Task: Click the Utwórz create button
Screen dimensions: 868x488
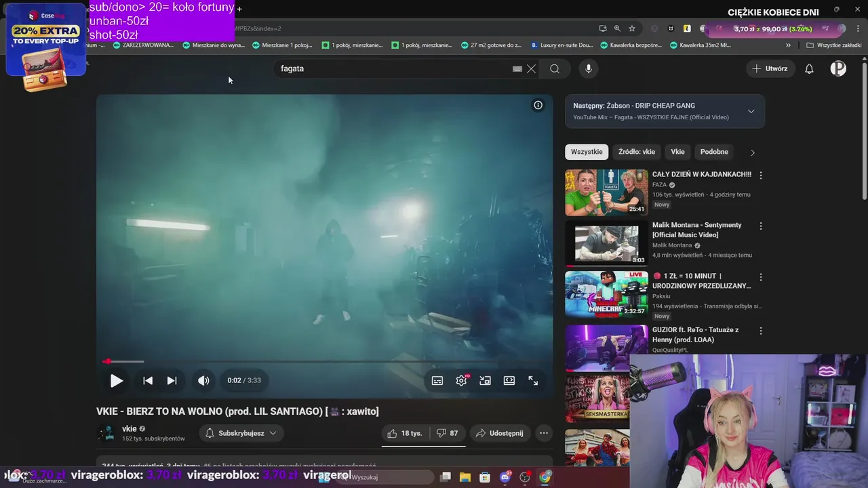Action: pos(770,68)
